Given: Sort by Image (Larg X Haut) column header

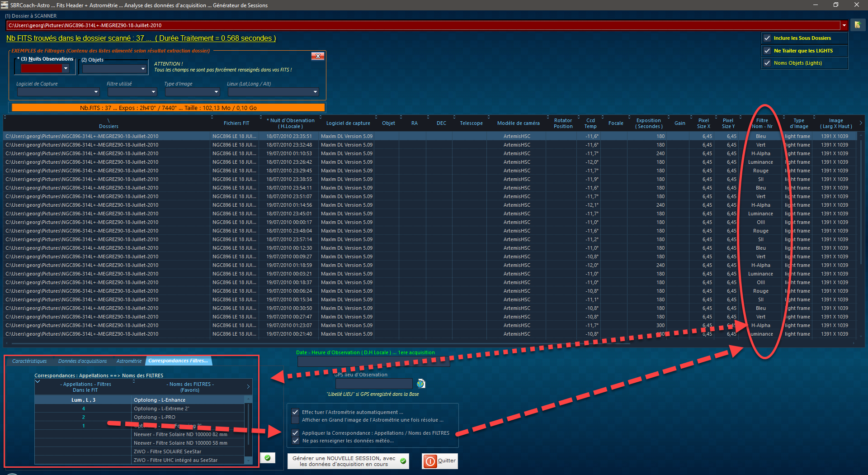Looking at the screenshot, I should [x=836, y=123].
